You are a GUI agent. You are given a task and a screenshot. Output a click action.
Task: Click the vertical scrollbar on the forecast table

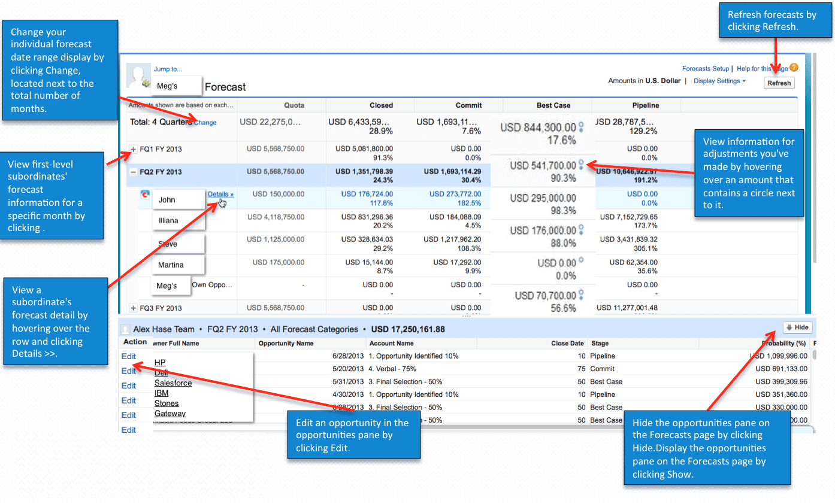813,180
